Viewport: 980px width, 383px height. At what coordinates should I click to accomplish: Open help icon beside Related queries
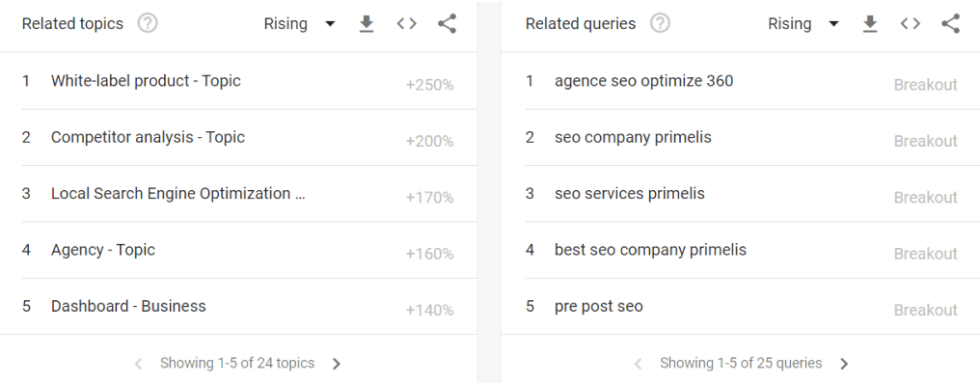tap(660, 24)
